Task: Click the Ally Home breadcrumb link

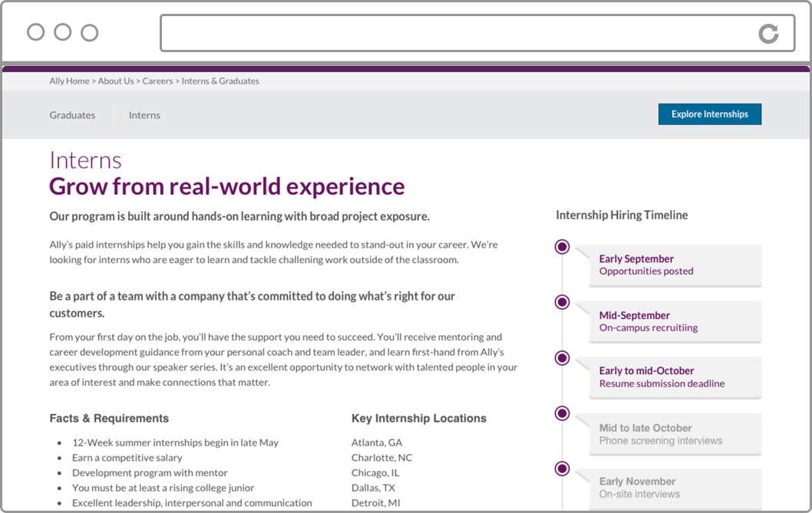Action: click(x=69, y=81)
